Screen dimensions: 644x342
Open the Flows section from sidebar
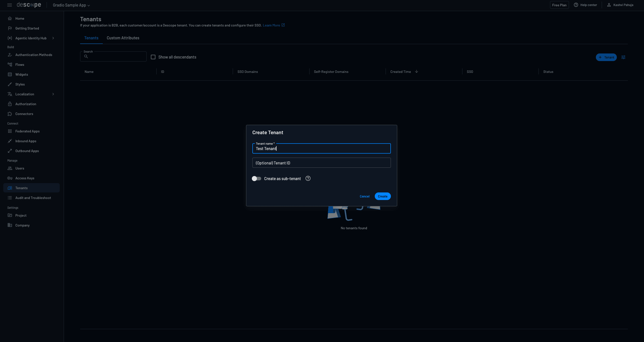point(20,65)
